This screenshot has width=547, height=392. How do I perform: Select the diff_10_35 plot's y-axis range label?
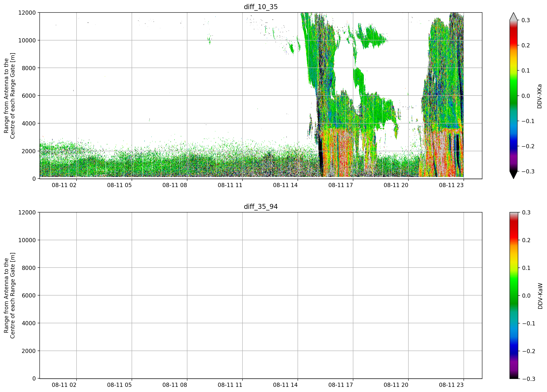tap(9, 96)
